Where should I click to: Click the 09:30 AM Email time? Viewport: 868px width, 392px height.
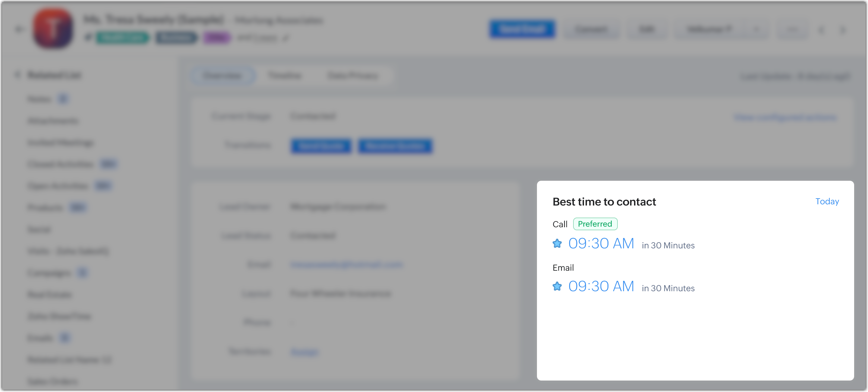coord(601,286)
